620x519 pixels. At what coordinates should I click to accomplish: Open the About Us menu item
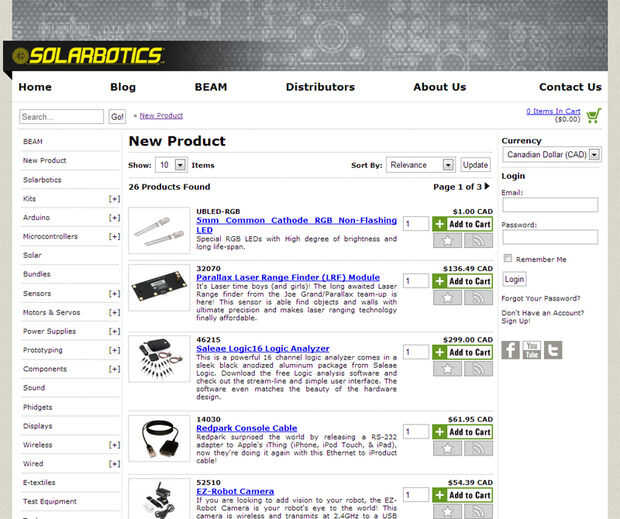(440, 87)
